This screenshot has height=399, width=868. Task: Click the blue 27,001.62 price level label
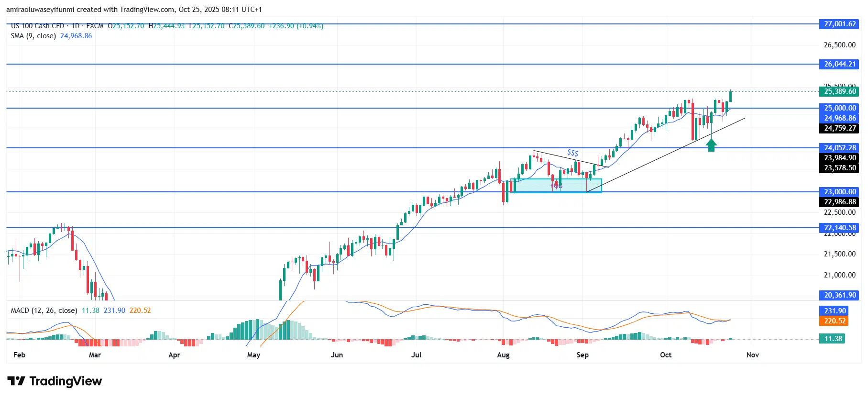click(839, 24)
